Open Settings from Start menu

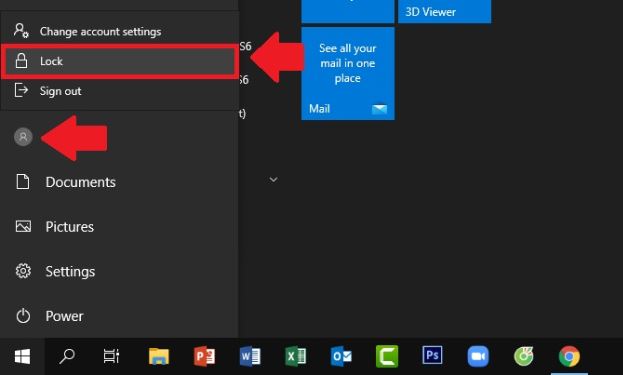[x=119, y=271]
